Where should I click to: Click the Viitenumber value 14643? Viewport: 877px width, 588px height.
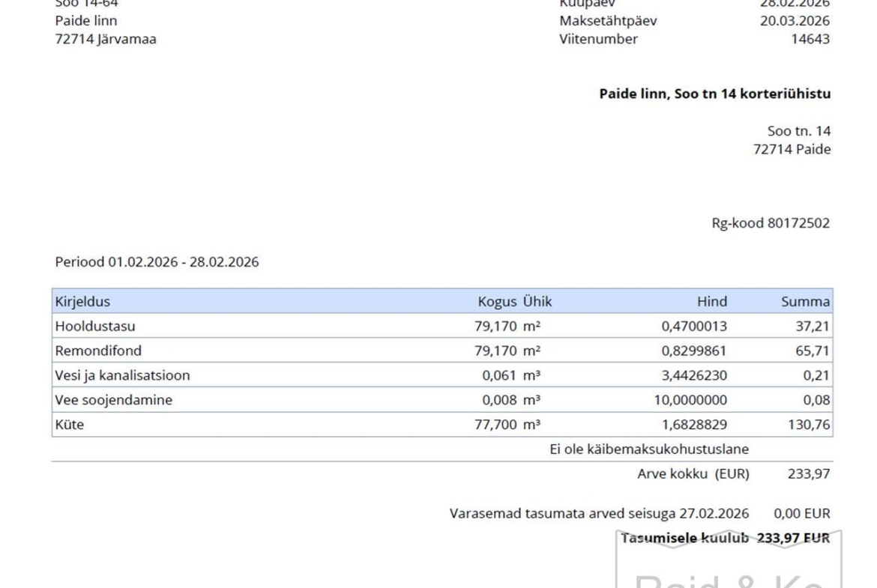810,40
